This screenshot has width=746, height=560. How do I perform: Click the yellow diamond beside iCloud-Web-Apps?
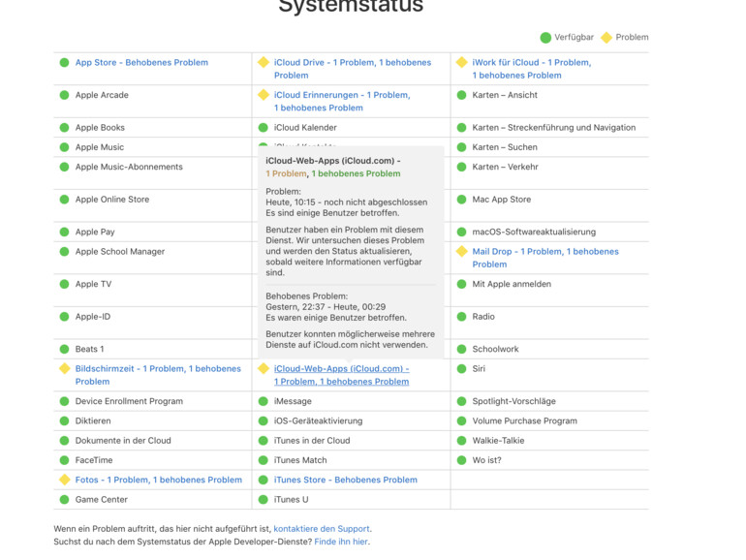click(264, 369)
